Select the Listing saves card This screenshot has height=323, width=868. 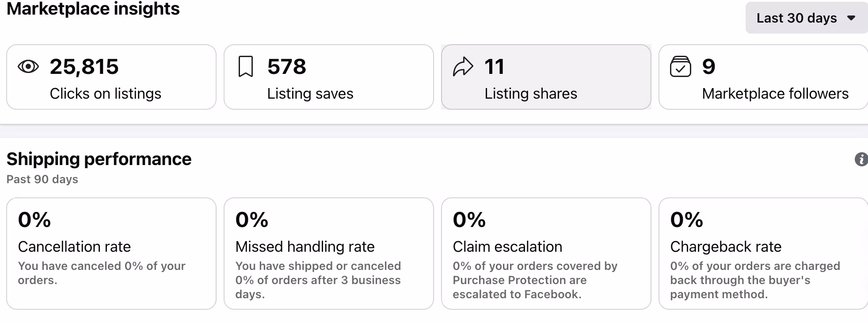[328, 77]
